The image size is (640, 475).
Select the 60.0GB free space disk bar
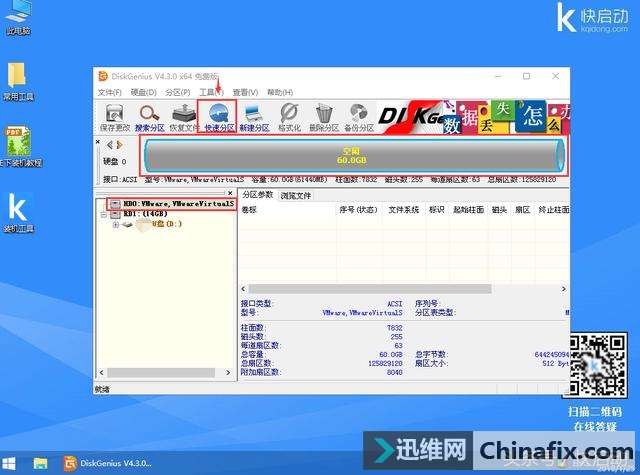coord(354,155)
